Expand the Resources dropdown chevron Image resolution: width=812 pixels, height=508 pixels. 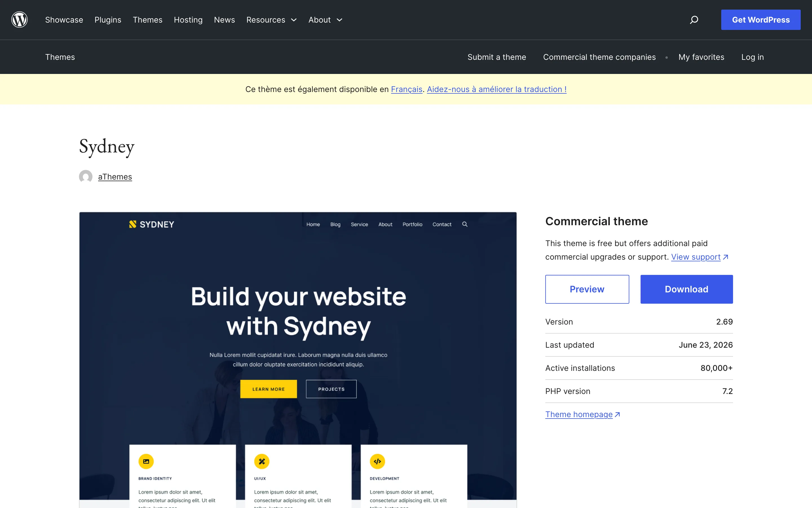click(x=294, y=20)
